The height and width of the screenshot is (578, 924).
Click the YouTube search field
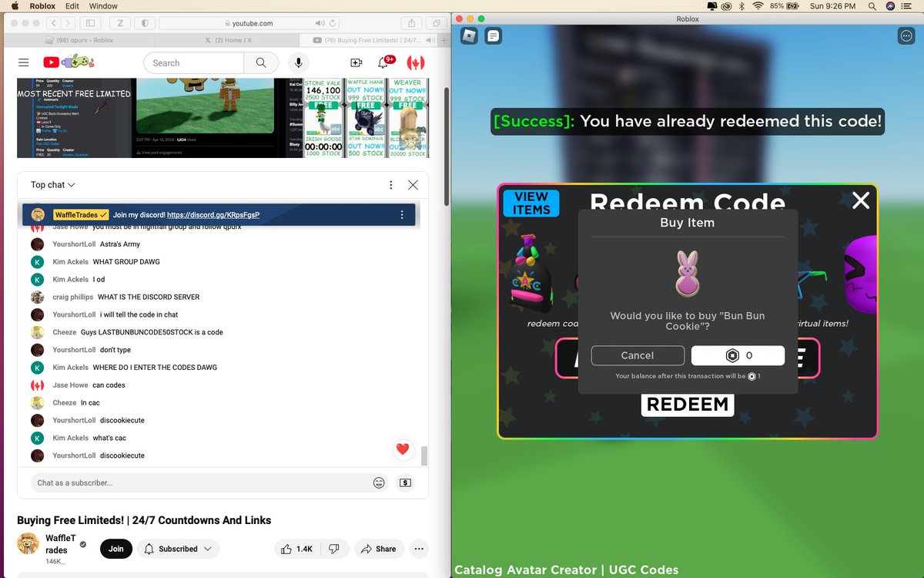point(194,63)
